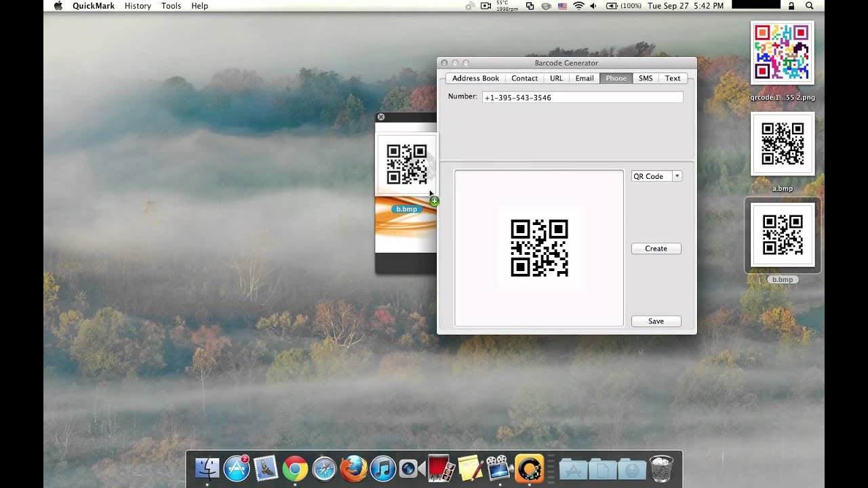The height and width of the screenshot is (488, 868).
Task: Open the Trash in Dock
Action: (x=661, y=468)
